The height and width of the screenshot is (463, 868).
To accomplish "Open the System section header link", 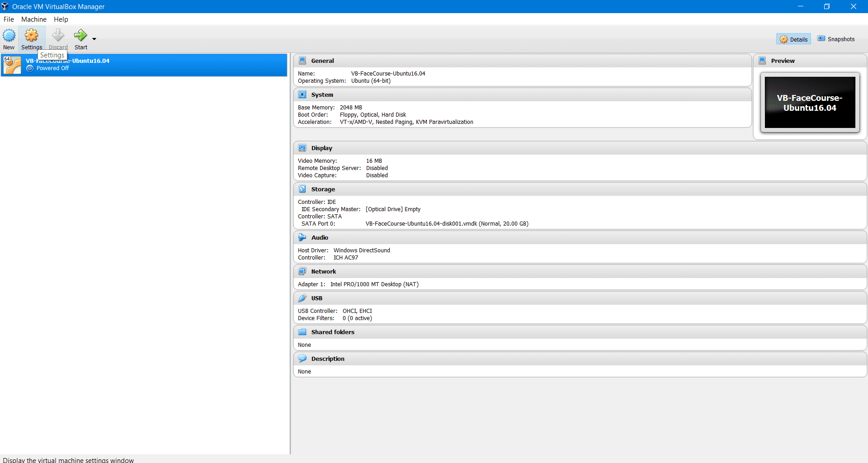I will coord(322,94).
